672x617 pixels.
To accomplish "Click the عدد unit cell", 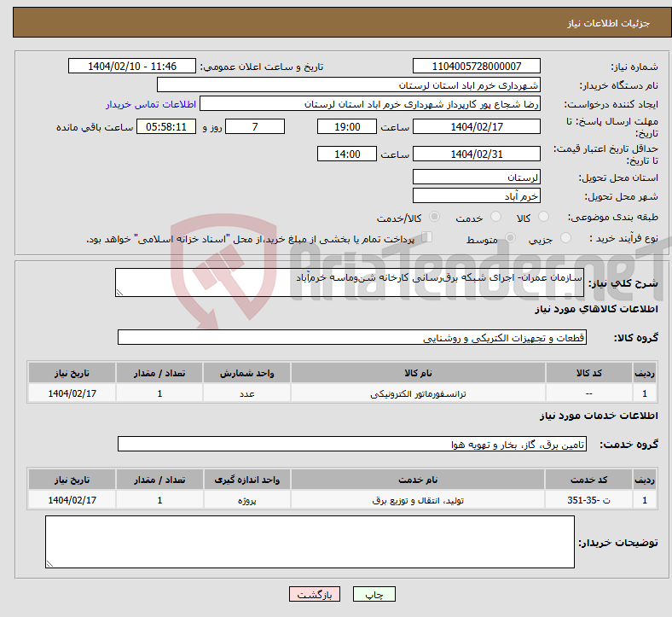I will [x=246, y=393].
